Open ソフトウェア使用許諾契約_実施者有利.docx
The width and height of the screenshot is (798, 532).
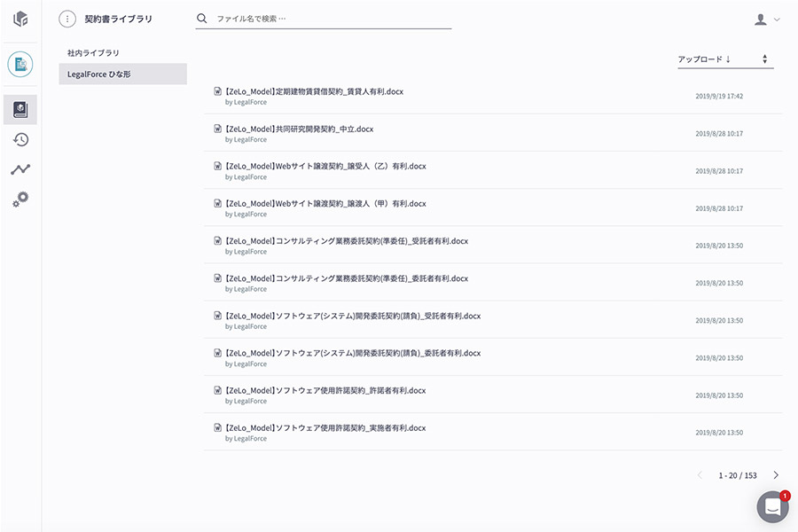click(325, 428)
